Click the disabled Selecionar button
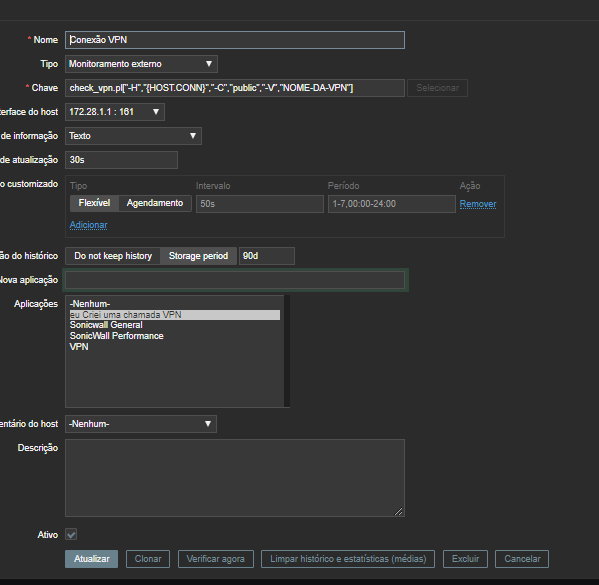599x585 pixels. [437, 88]
